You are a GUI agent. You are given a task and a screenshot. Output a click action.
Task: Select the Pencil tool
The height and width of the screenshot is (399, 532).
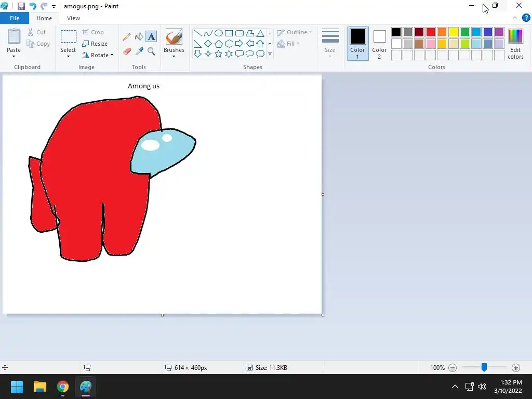127,37
